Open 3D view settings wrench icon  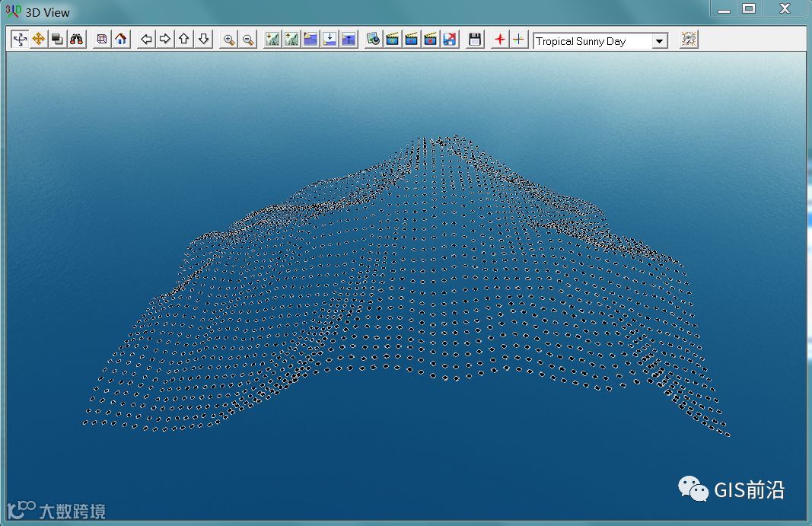tap(689, 40)
